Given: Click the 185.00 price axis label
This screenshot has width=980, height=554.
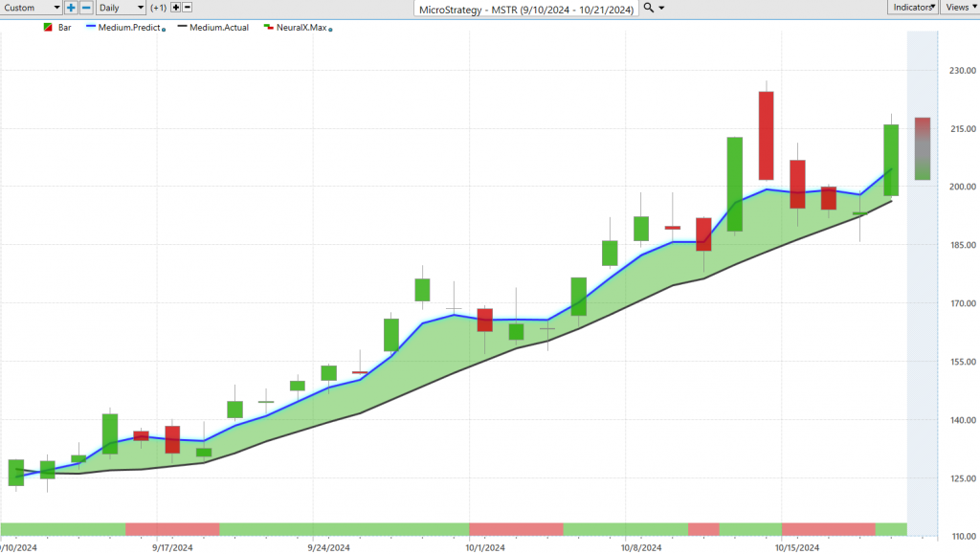Looking at the screenshot, I should coord(963,246).
